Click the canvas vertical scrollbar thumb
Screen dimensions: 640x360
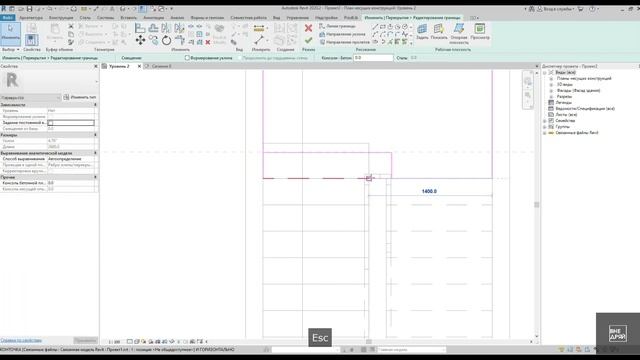coord(537,204)
